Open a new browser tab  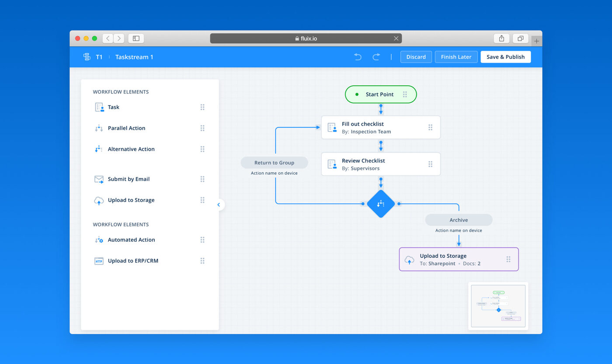point(536,41)
